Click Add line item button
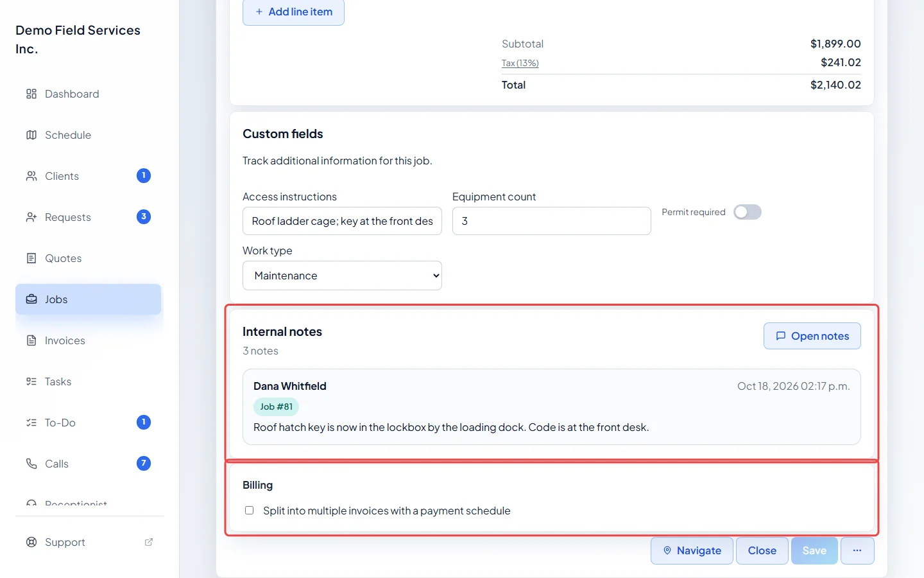The image size is (924, 578). [293, 12]
